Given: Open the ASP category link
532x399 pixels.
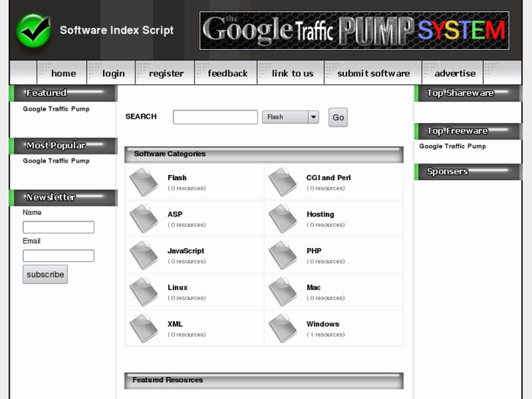Looking at the screenshot, I should click(x=175, y=215).
